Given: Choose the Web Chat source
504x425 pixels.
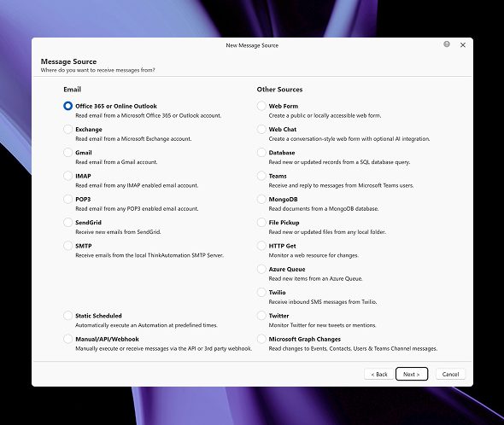Looking at the screenshot, I should (x=261, y=129).
